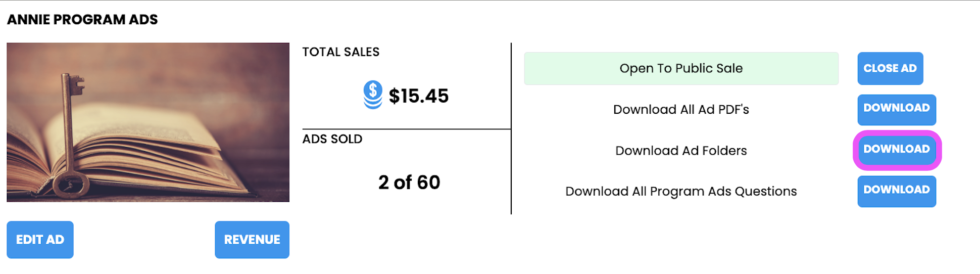Select the ANNIE PROGRAM ADS heading

[82, 20]
